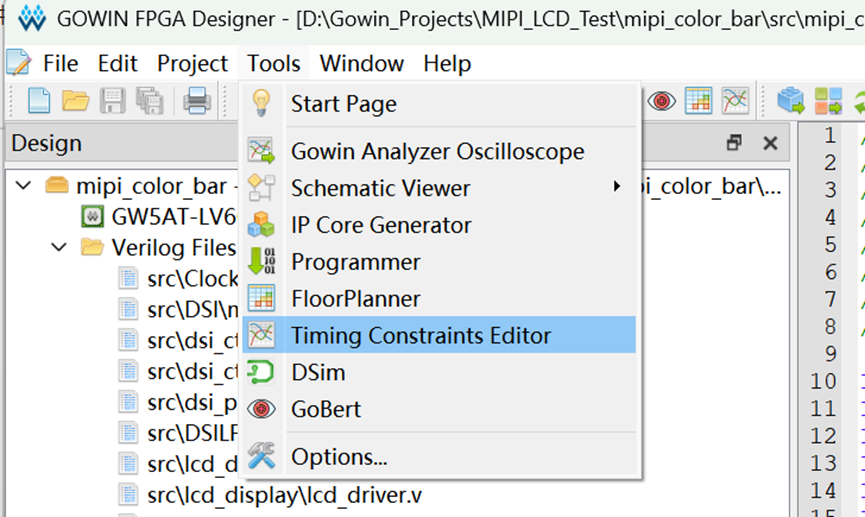Click the GoBert eye icon in toolbar
The image size is (865, 517).
pos(661,101)
